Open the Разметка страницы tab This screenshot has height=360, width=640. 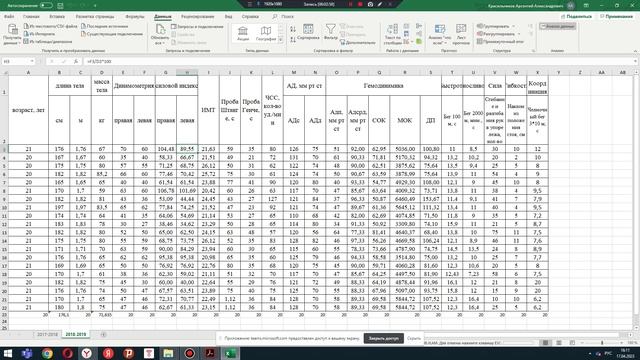[x=95, y=16]
